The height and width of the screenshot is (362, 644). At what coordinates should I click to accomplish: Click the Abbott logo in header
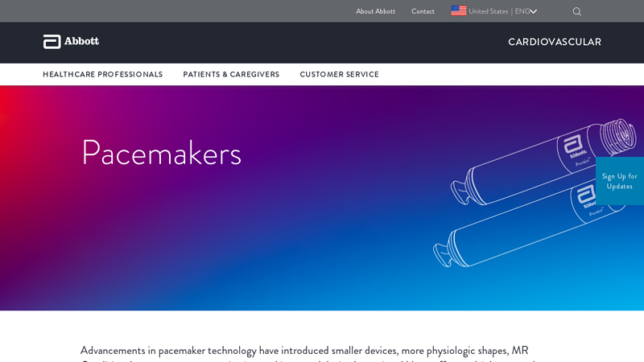71,42
